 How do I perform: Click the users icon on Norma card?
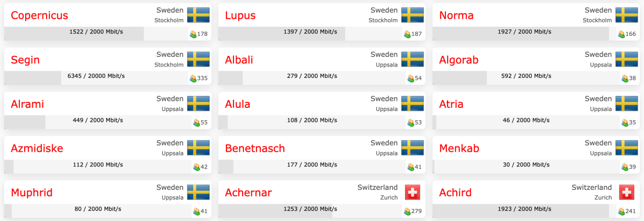(x=621, y=34)
